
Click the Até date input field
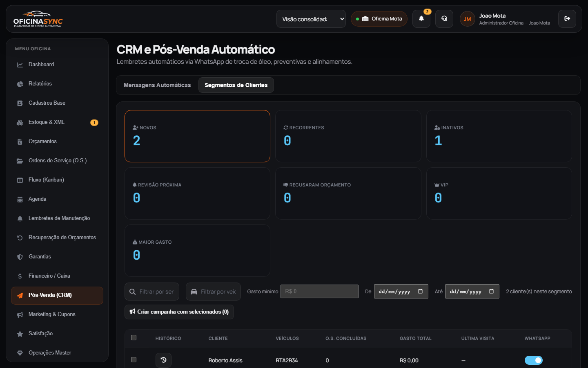[x=472, y=291]
